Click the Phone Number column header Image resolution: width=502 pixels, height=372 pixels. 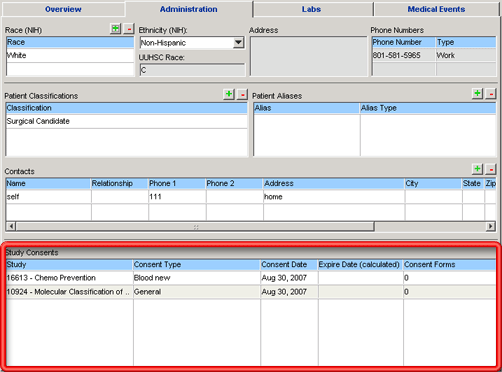[x=404, y=42]
